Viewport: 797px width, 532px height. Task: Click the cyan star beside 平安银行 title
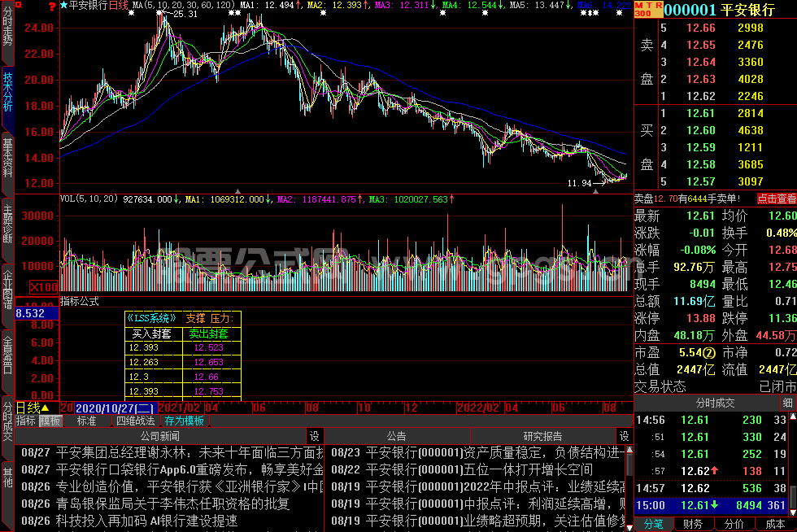[x=63, y=5]
